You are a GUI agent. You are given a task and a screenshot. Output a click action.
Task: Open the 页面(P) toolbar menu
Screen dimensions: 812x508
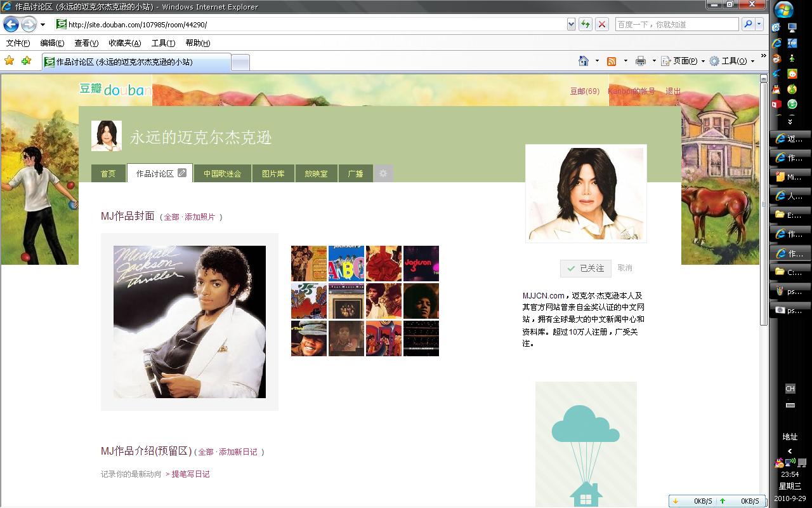click(x=683, y=61)
